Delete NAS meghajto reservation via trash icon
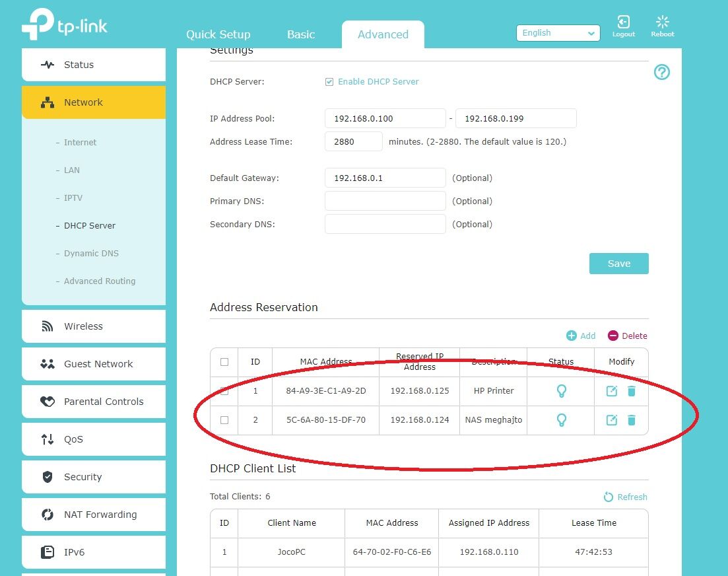Viewport: 728px width, 576px height. coord(632,420)
